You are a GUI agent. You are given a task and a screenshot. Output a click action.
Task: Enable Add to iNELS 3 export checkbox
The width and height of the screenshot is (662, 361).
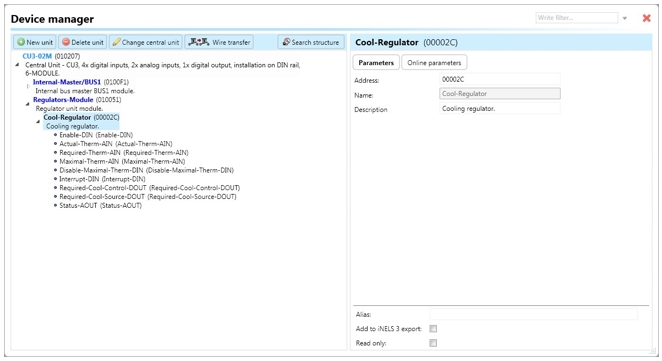[x=433, y=328]
